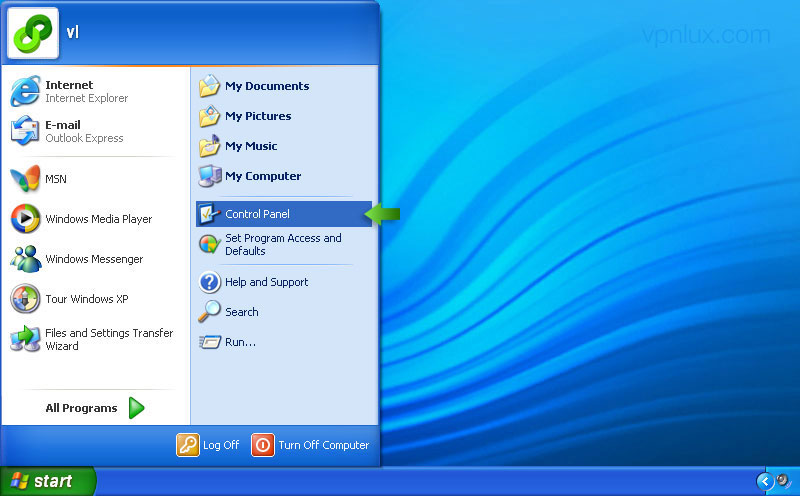Choose the My Computer label
The image size is (800, 496).
[263, 176]
